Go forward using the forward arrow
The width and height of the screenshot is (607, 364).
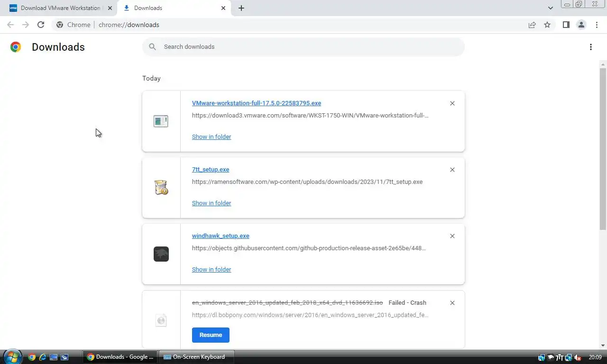pyautogui.click(x=26, y=25)
